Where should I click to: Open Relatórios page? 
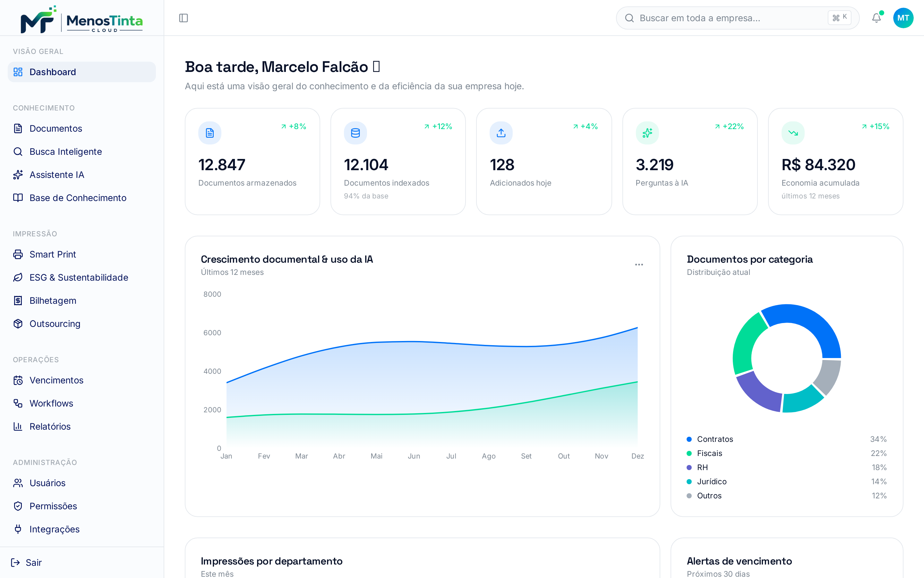82,426
